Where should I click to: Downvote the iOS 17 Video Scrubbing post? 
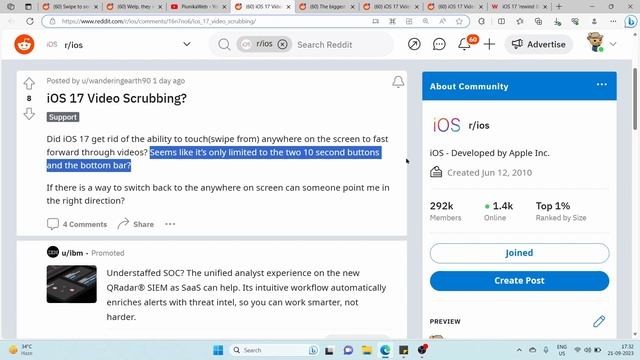coord(29,113)
